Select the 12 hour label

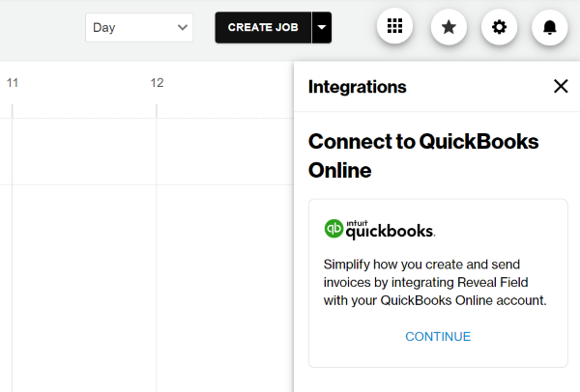point(157,83)
